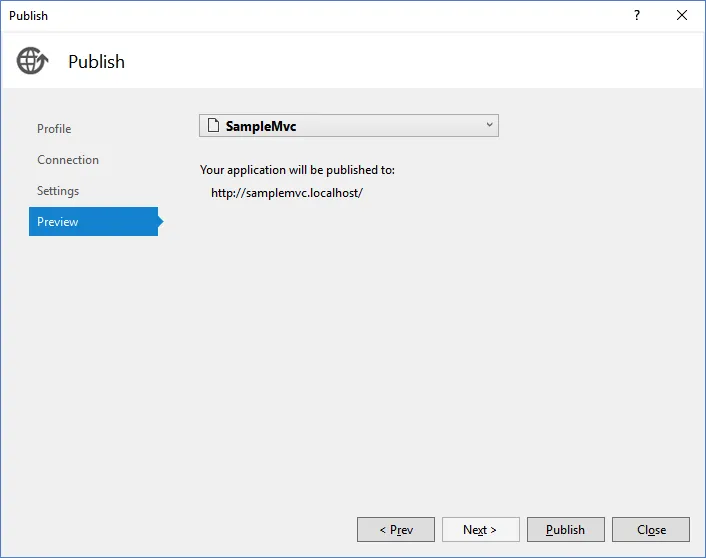Viewport: 706px width, 558px height.
Task: Go to the Profile step
Action: (54, 129)
